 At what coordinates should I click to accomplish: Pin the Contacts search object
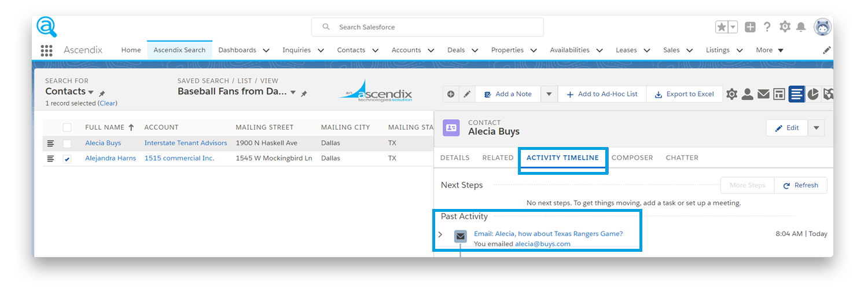click(x=102, y=93)
